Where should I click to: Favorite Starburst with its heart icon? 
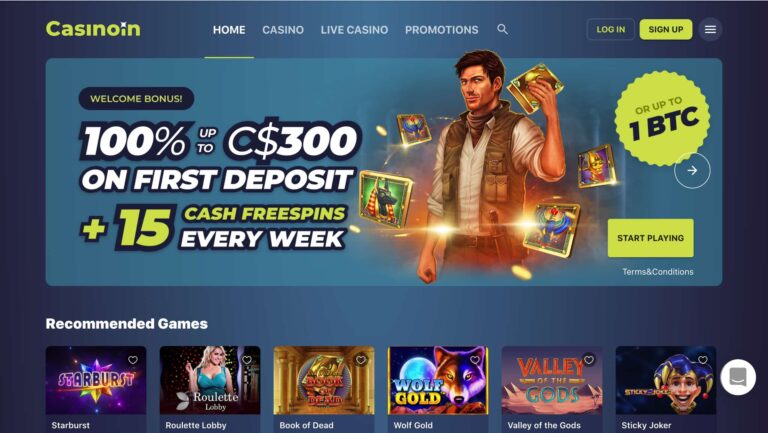tap(133, 360)
